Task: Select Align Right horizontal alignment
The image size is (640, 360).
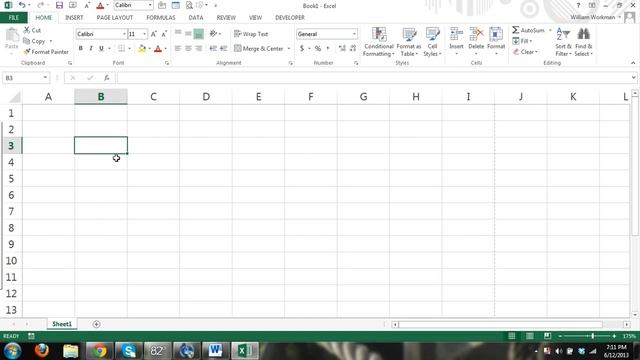Action: point(198,49)
